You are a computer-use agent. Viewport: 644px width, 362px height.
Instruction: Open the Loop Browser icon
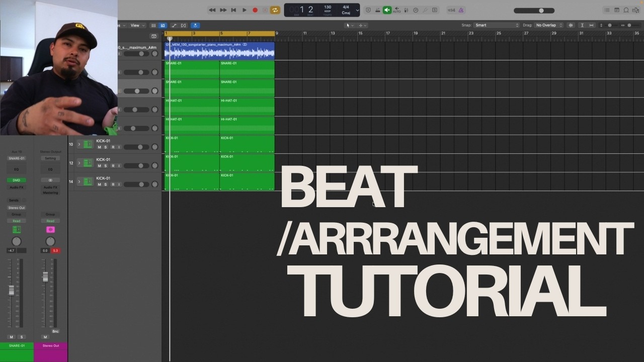[x=626, y=10]
